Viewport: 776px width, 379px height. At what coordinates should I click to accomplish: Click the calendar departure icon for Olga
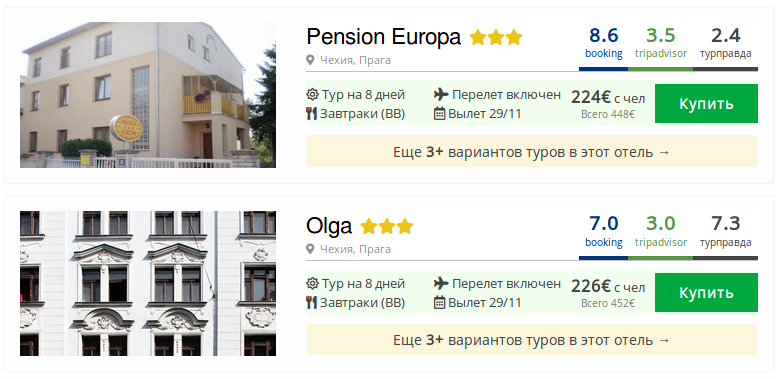click(x=439, y=302)
